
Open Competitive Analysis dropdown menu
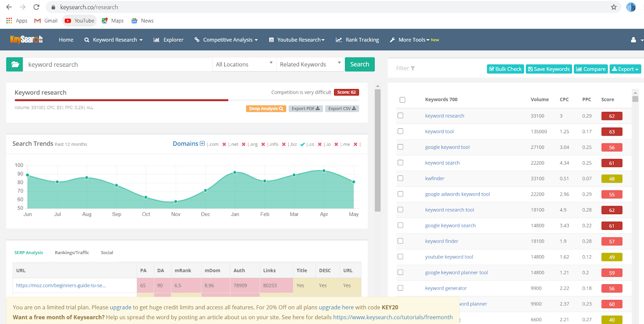point(226,40)
